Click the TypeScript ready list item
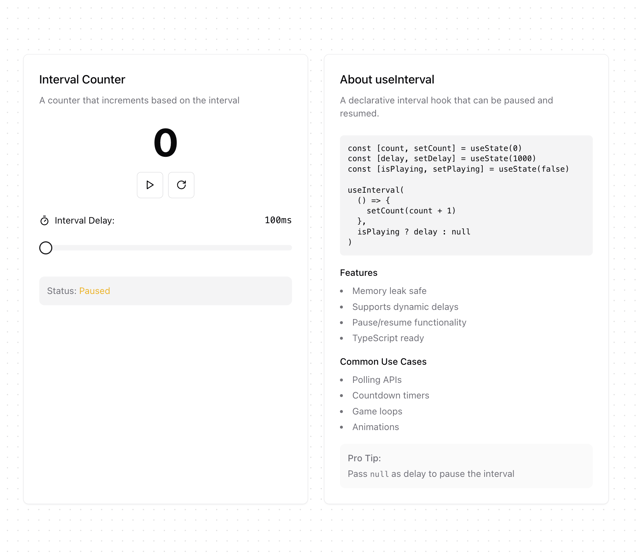 pos(388,338)
